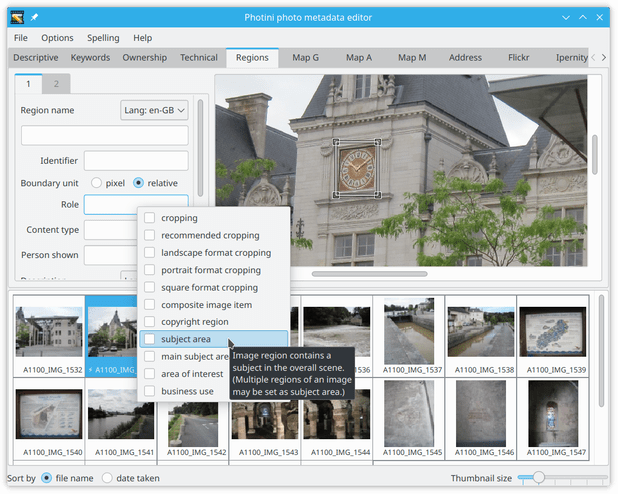Open the Role dropdown field
Image resolution: width=618 pixels, height=494 pixels.
point(136,204)
